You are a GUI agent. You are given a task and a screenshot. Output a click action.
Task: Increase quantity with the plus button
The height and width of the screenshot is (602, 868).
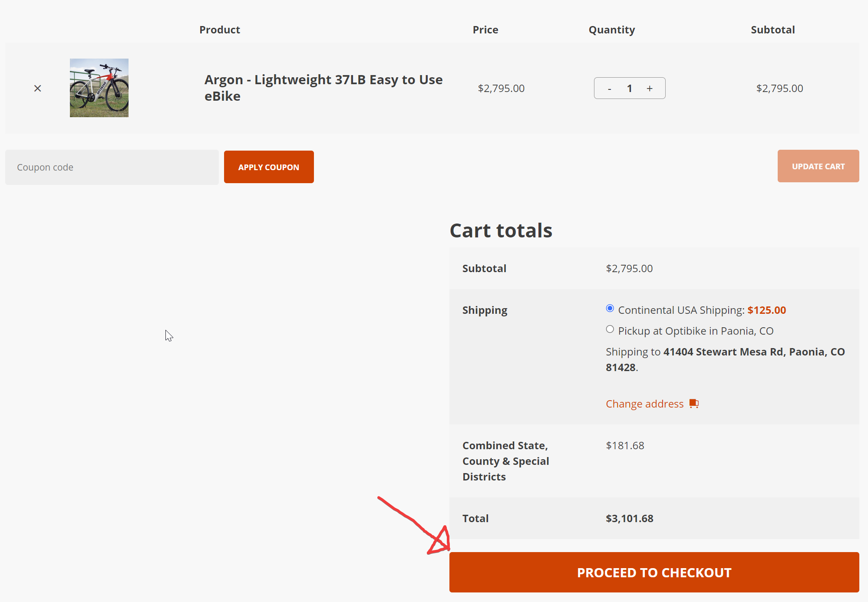(650, 89)
